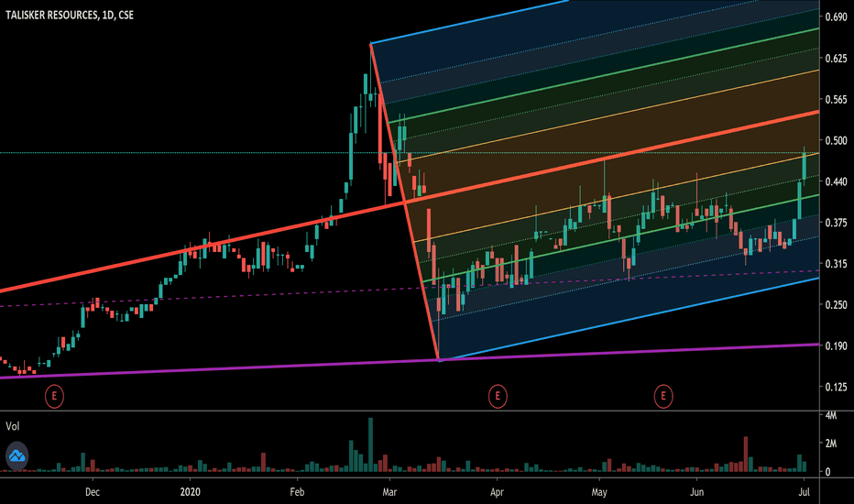The width and height of the screenshot is (854, 504).
Task: Select the 0.315 price axis label
Action: click(x=836, y=263)
